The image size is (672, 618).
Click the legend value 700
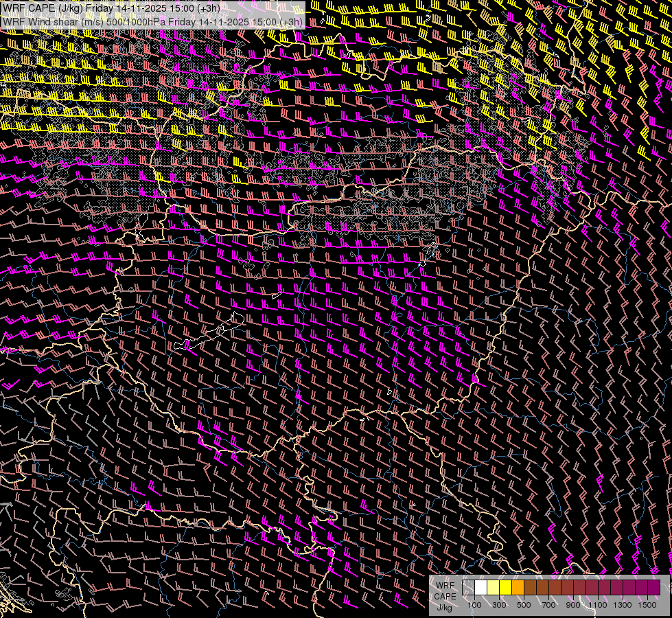(x=548, y=605)
